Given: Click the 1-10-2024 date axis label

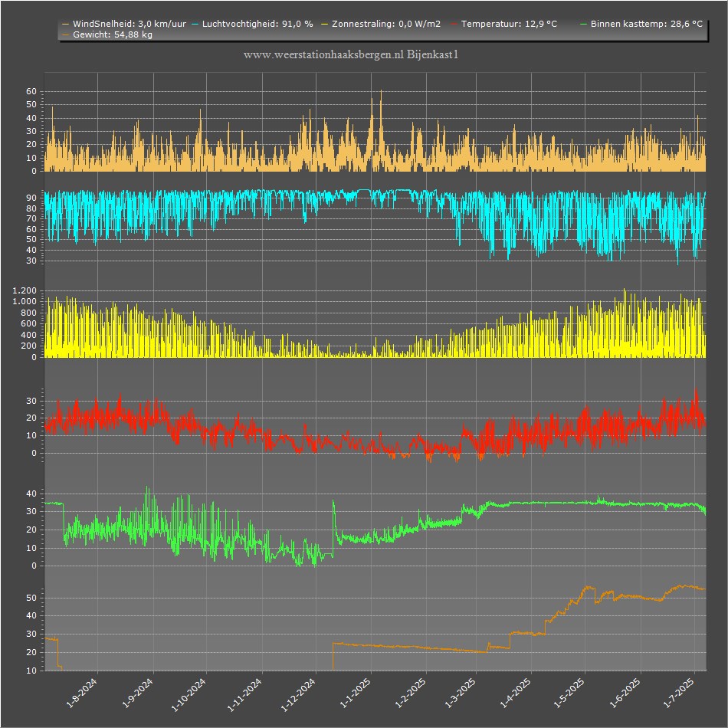Looking at the screenshot, I should point(189,694).
